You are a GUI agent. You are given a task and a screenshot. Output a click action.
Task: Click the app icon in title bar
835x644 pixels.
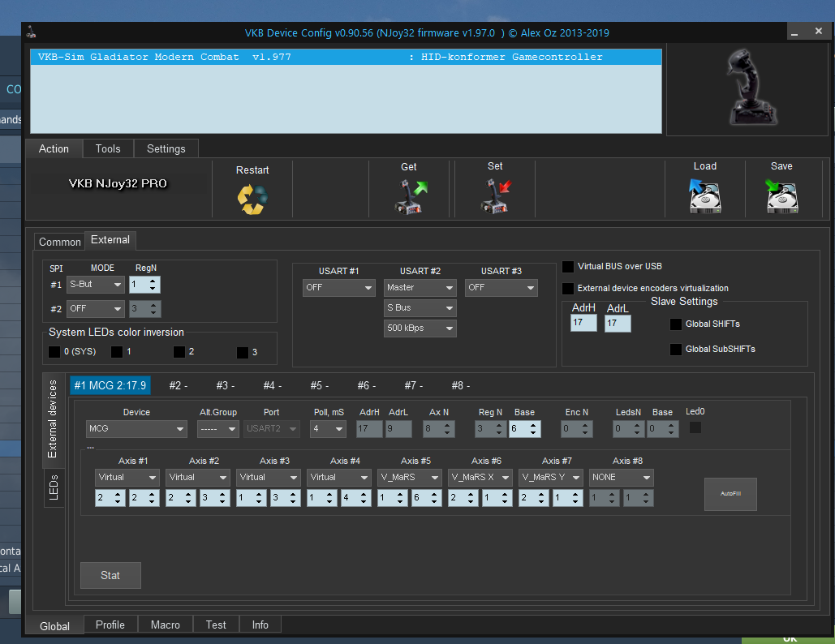(x=32, y=32)
